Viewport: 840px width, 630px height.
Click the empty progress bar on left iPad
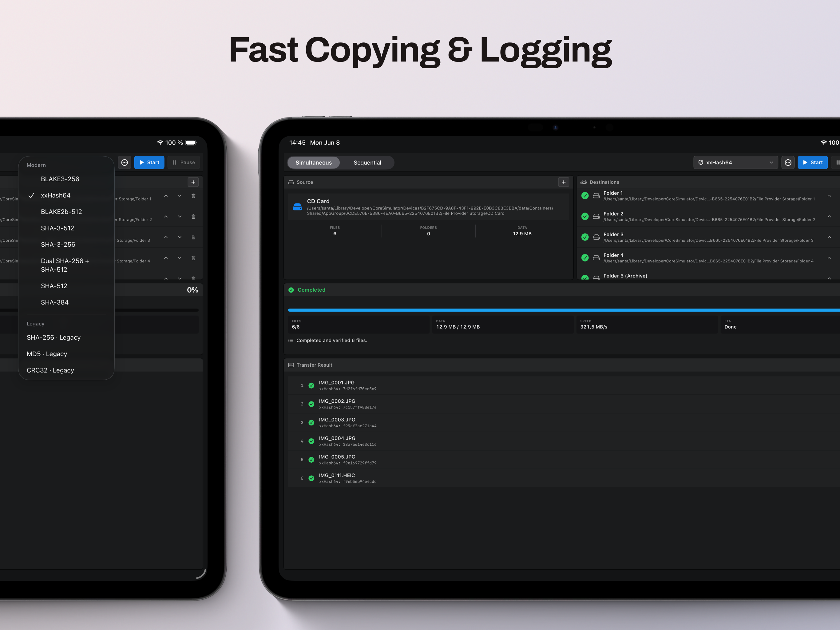coord(99,310)
